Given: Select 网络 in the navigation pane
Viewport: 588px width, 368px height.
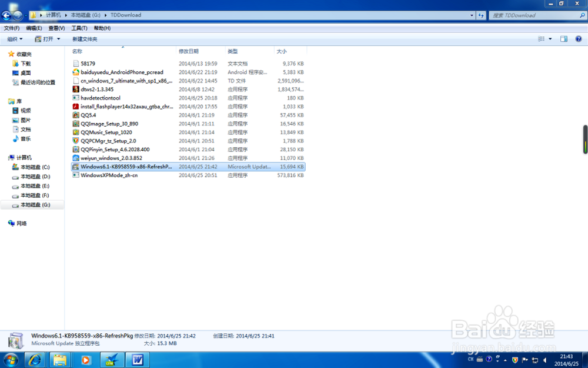Looking at the screenshot, I should click(17, 223).
